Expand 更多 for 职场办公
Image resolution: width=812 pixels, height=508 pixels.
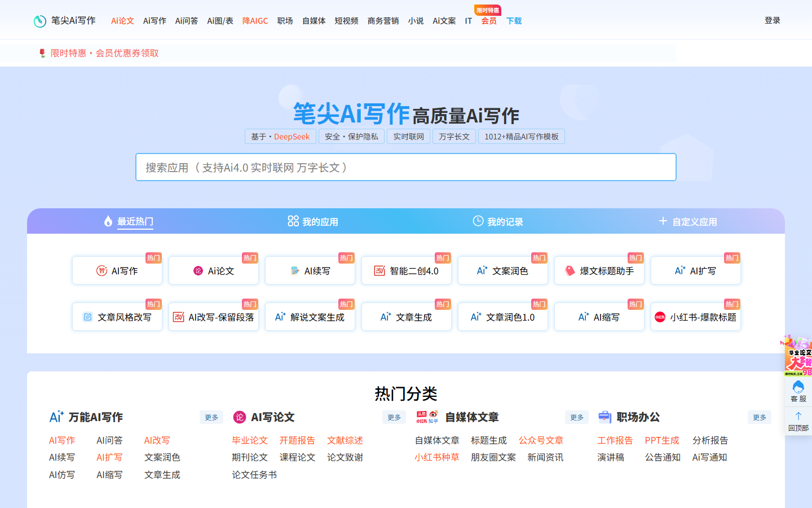coord(760,417)
